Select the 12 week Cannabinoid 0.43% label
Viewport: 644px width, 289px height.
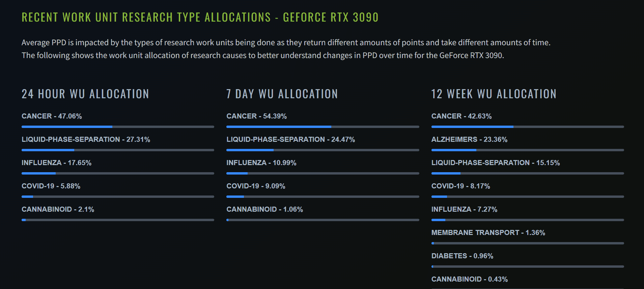coord(469,279)
